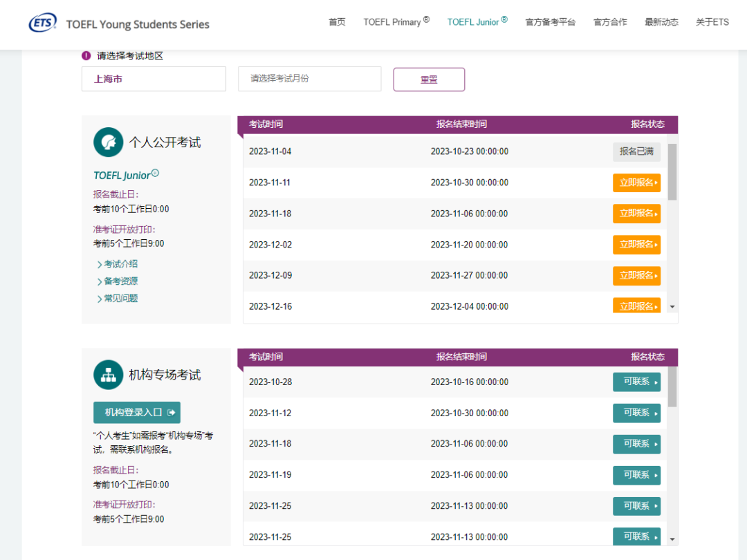Click the 机构登录入口 button

coord(137,412)
